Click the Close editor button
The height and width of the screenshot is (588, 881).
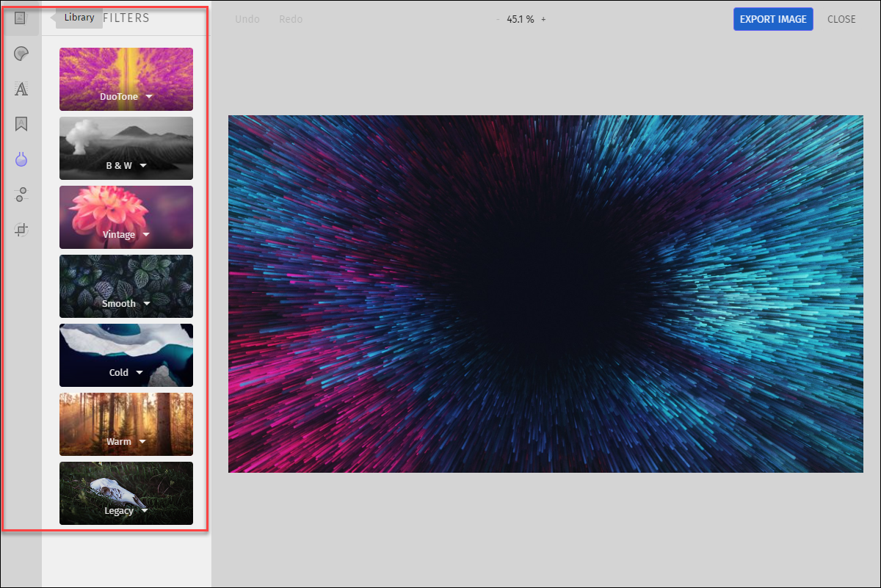tap(841, 19)
